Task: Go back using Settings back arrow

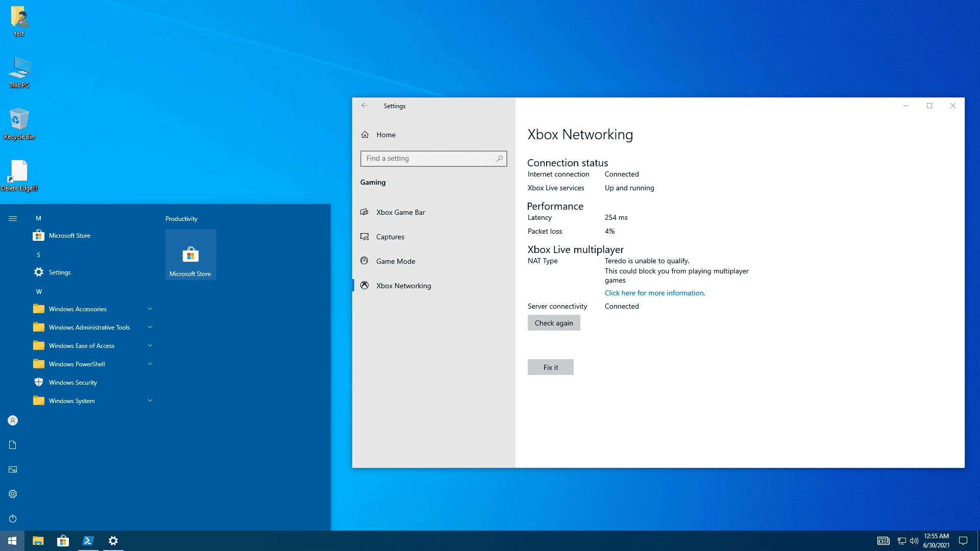Action: tap(364, 106)
